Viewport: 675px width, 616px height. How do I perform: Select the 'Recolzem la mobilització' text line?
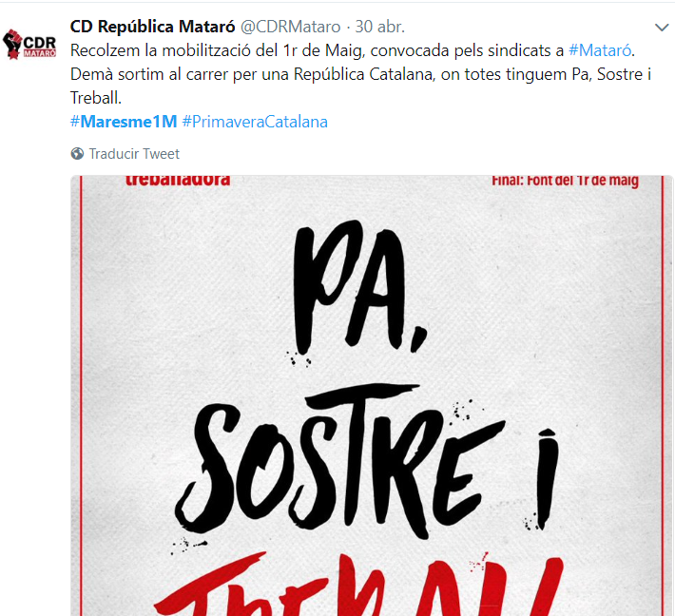click(x=353, y=50)
